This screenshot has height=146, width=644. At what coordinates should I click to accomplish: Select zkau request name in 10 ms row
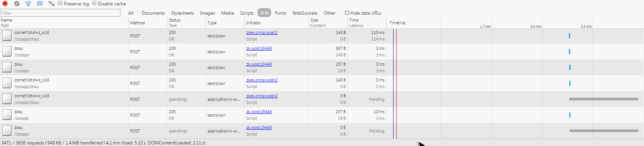(x=19, y=112)
